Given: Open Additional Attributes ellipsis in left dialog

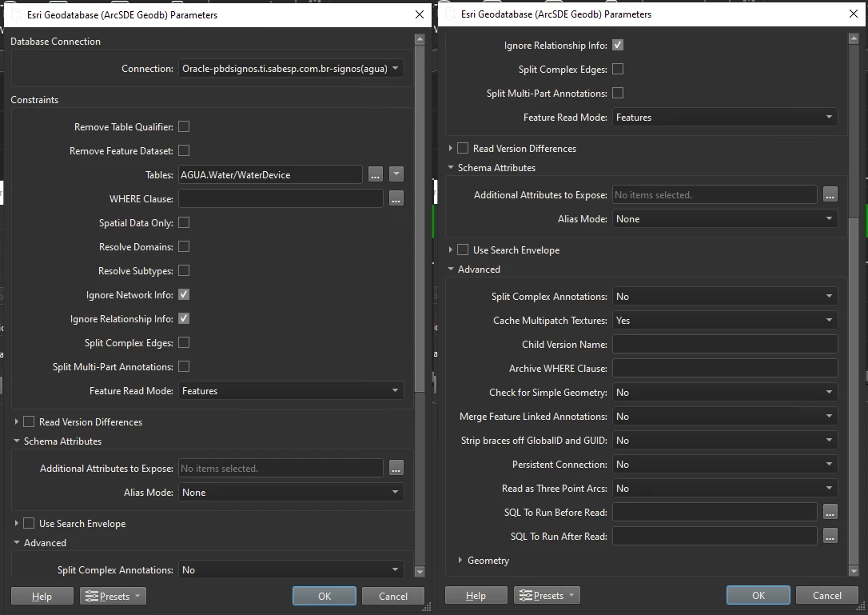Looking at the screenshot, I should pos(396,468).
